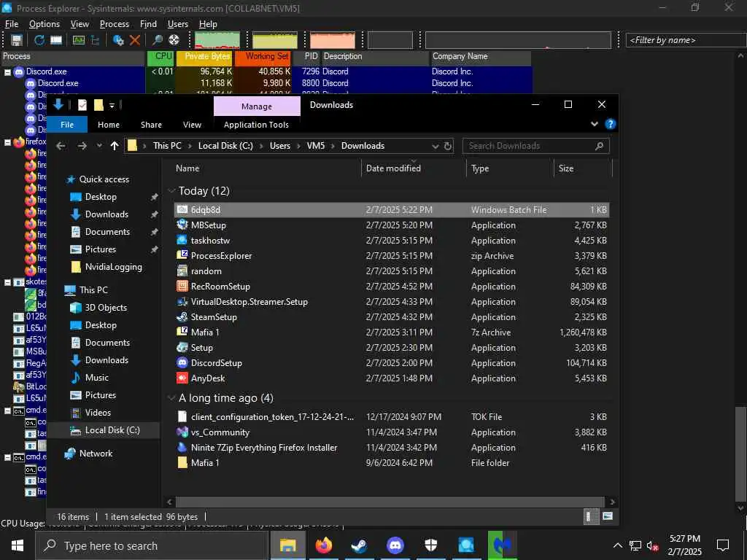The height and width of the screenshot is (560, 747).
Task: Click the Save icon in Process Explorer toolbar
Action: [x=17, y=40]
